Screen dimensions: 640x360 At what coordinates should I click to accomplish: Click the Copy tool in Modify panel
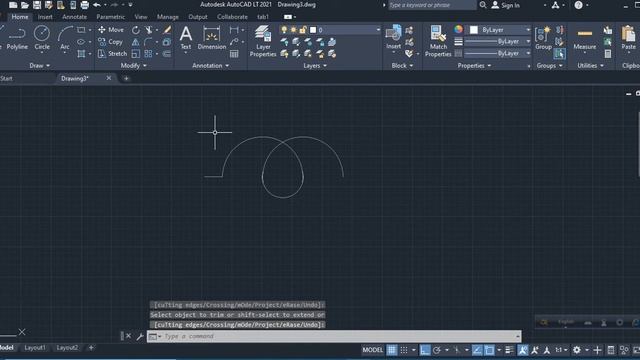[x=110, y=42]
